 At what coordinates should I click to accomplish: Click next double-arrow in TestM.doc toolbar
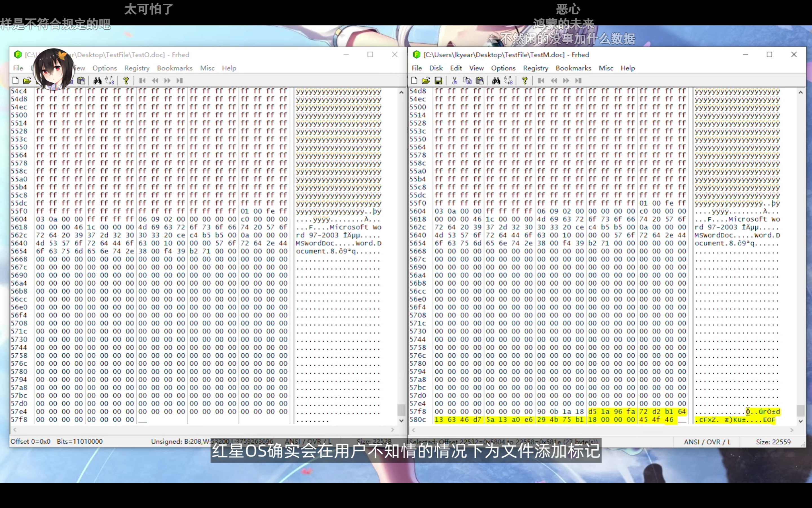pyautogui.click(x=566, y=81)
